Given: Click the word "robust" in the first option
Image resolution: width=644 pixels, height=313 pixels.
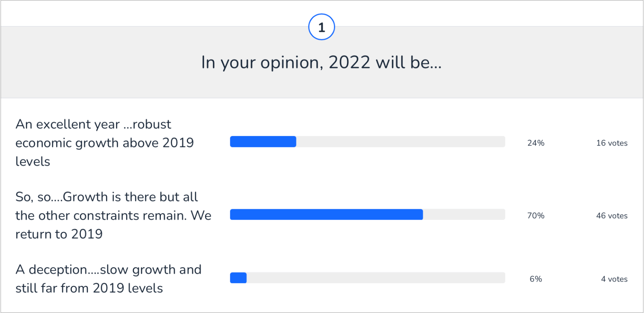Looking at the screenshot, I should [x=152, y=124].
